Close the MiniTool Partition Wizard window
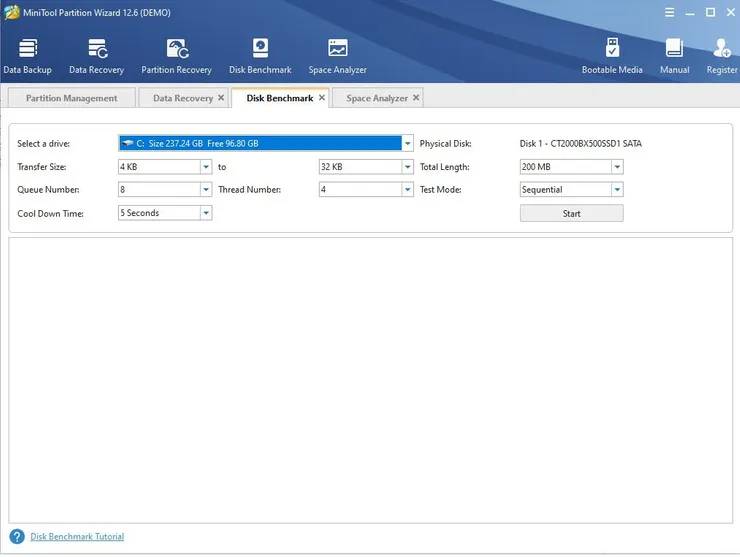 pyautogui.click(x=731, y=12)
